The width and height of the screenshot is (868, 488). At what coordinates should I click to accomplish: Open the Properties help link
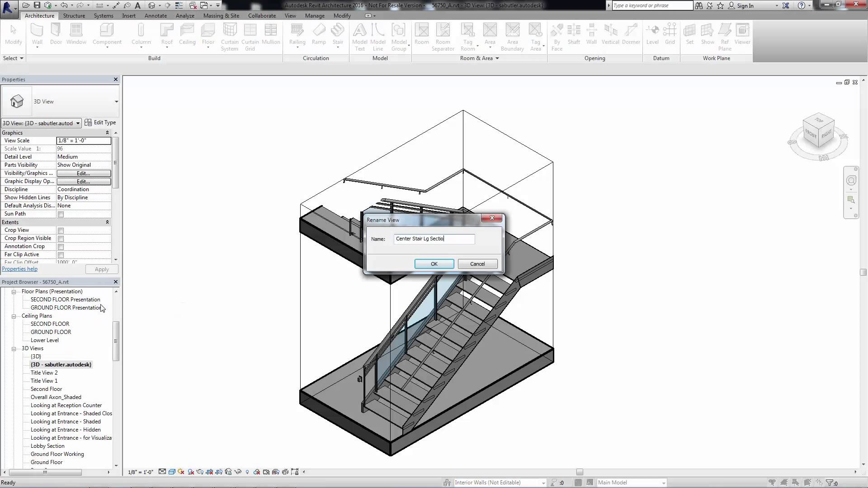tap(19, 269)
